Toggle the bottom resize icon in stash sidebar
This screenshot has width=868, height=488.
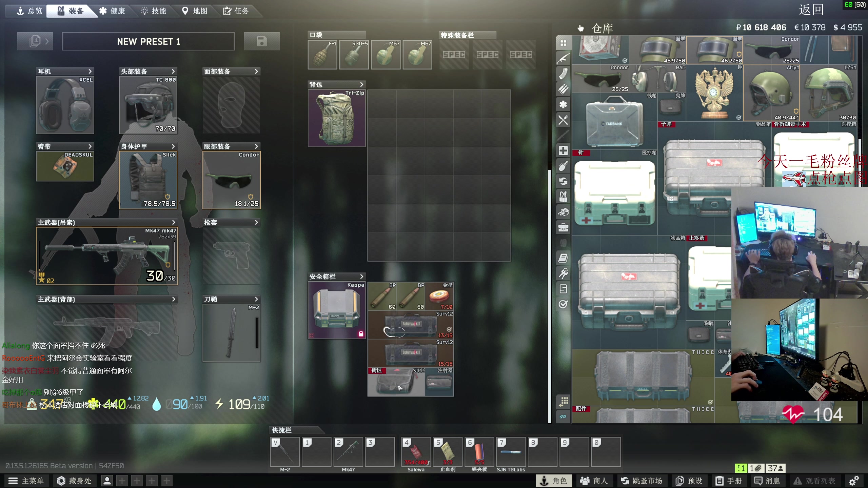(563, 416)
